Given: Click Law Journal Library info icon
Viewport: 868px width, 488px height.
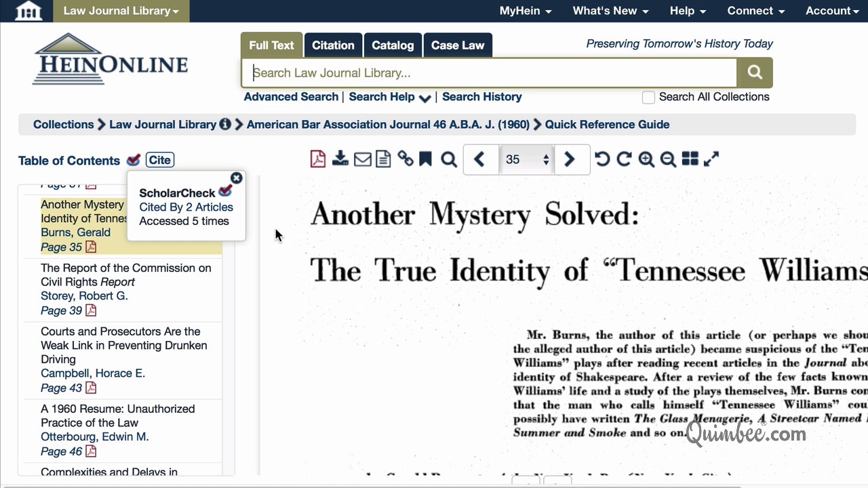Looking at the screenshot, I should 225,124.
